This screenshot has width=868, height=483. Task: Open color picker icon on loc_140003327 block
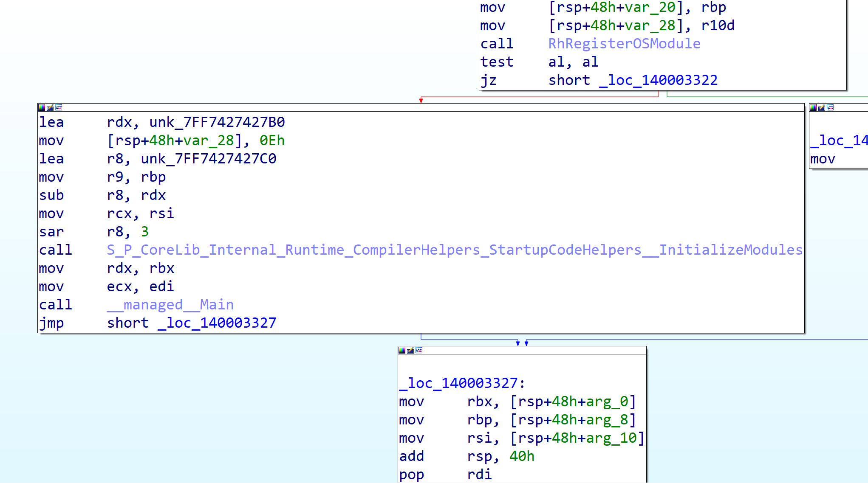402,350
